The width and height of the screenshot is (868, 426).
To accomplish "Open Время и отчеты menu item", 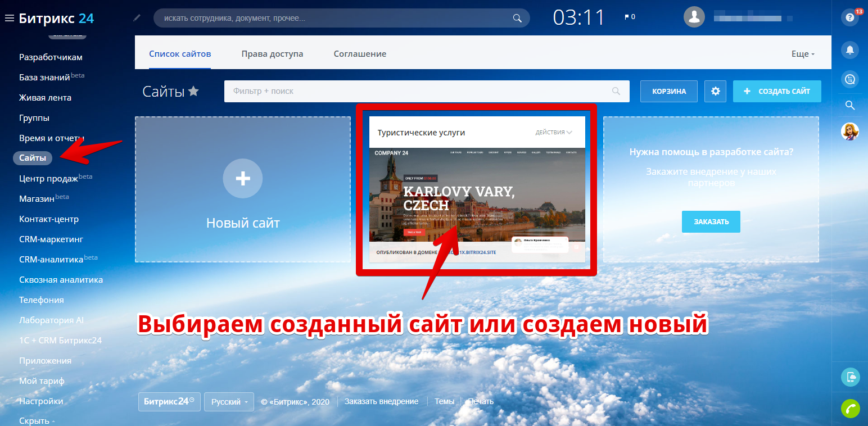I will click(x=52, y=138).
